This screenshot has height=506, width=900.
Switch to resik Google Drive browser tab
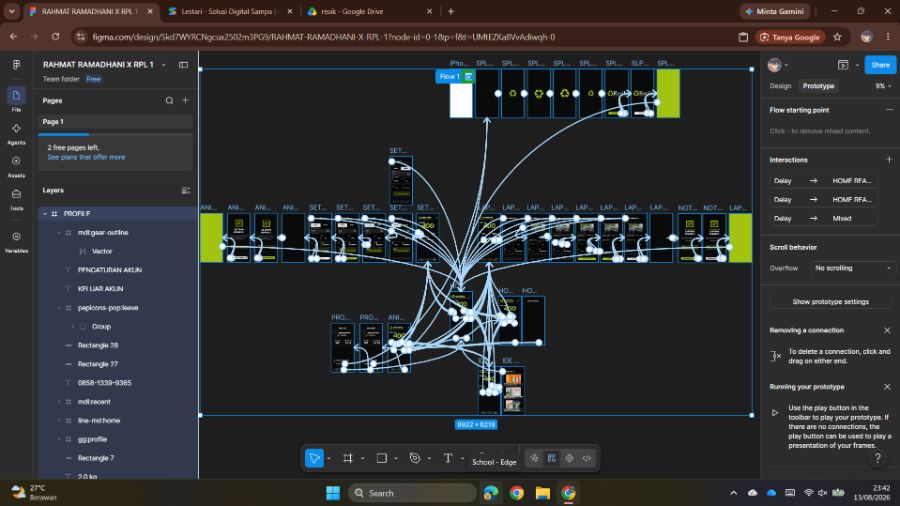(368, 11)
